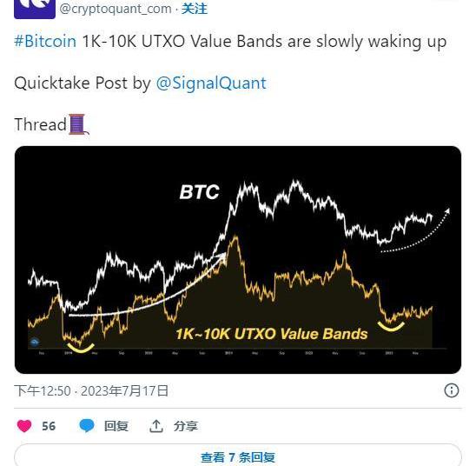This screenshot has width=476, height=466.
Task: Click the 回复 reply label
Action: [x=116, y=426]
